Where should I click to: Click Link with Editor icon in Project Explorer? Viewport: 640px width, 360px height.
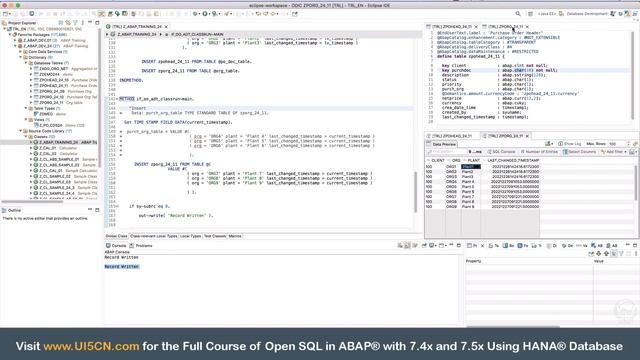pos(68,23)
